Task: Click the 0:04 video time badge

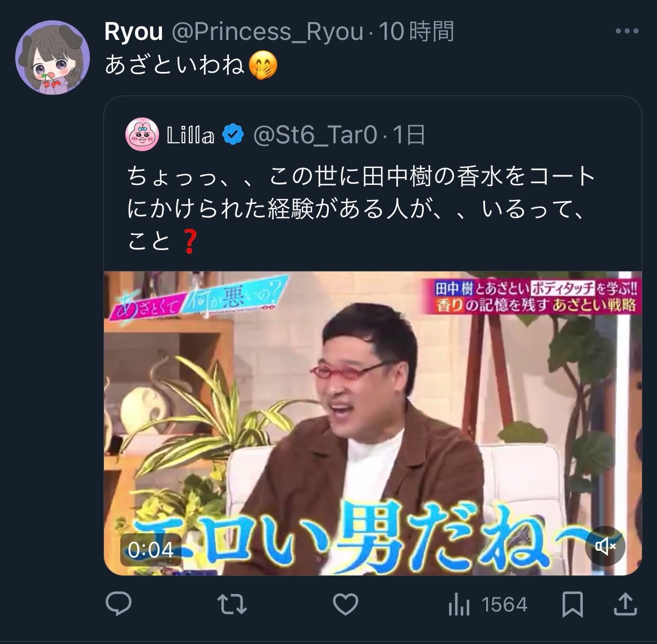Action: (151, 550)
